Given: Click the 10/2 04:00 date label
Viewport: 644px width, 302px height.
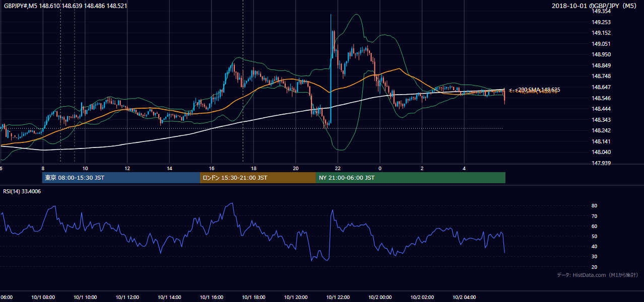Looking at the screenshot, I should coord(464,297).
